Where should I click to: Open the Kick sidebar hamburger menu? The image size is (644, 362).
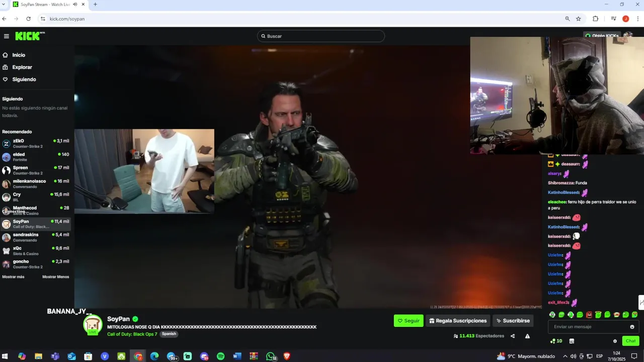(6, 36)
